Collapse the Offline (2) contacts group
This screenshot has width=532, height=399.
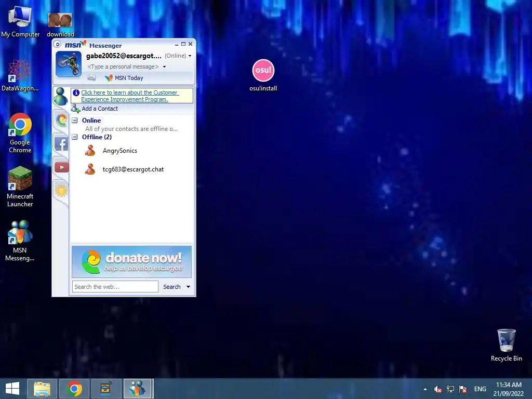pos(75,137)
